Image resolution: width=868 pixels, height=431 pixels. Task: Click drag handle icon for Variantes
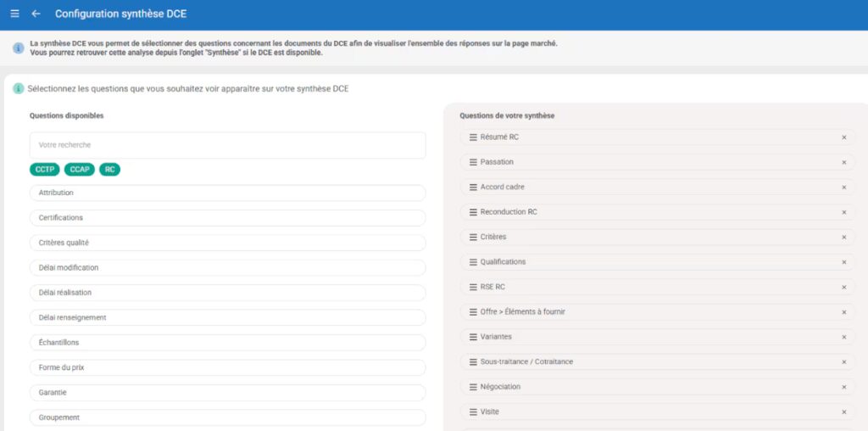(472, 337)
